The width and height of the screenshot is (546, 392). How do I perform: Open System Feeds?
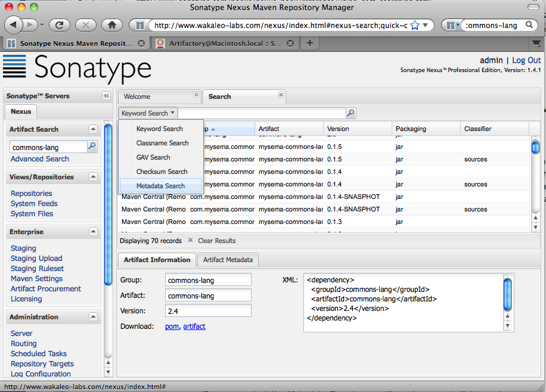34,203
